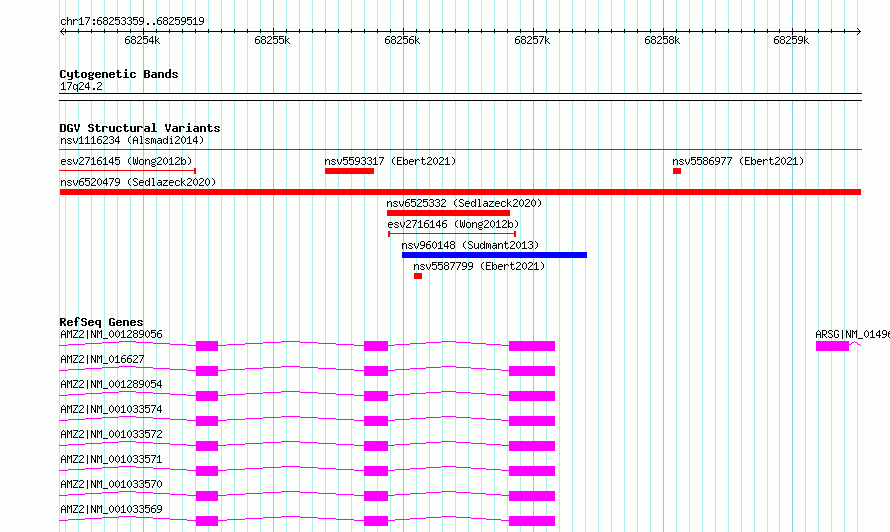Click first exon of AMZ2|NM_016627
This screenshot has width=890, height=532.
click(207, 371)
